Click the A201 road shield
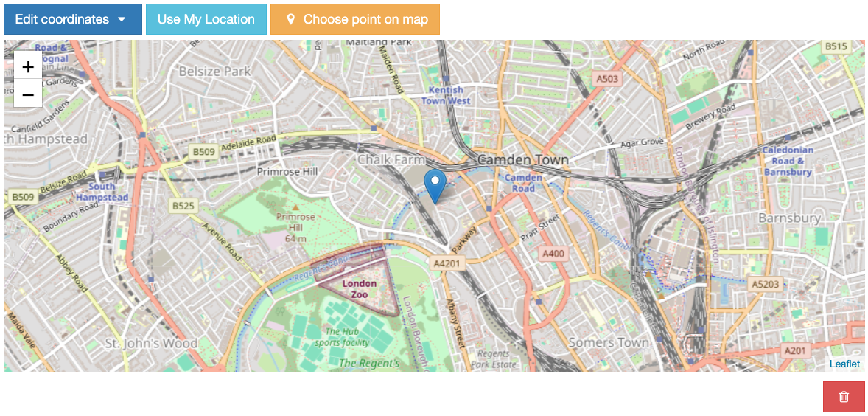868x416 pixels. coord(797,350)
